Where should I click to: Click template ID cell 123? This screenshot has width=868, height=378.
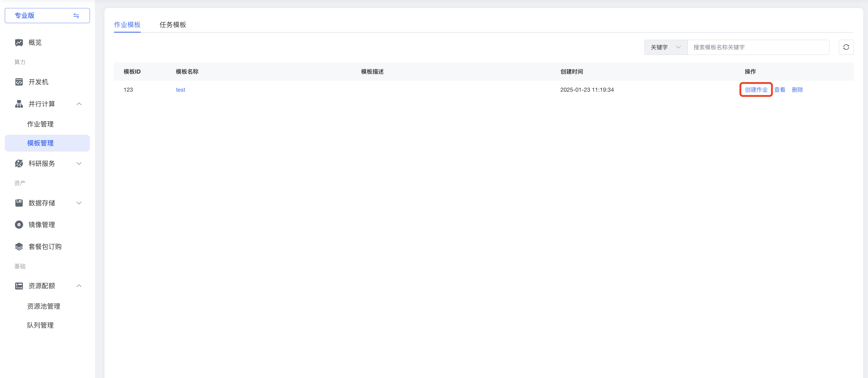pos(128,90)
